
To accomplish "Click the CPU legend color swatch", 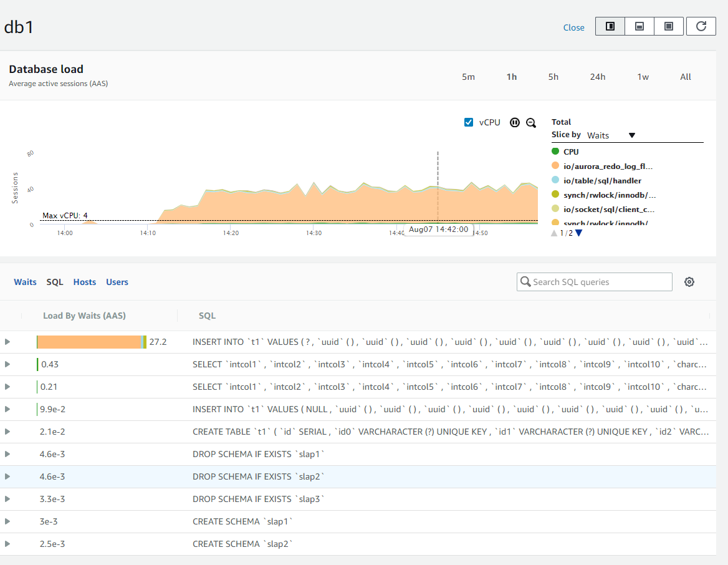I will [x=555, y=151].
